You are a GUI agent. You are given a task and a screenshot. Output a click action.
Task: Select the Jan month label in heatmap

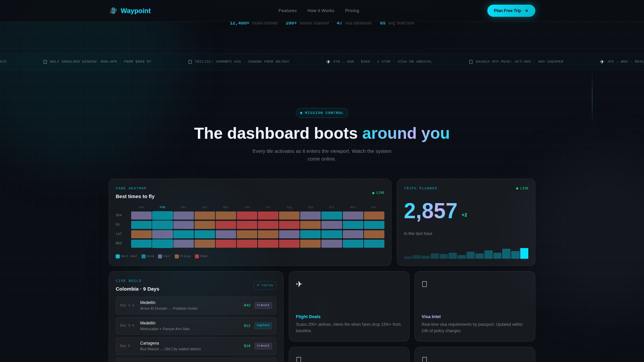tap(141, 207)
